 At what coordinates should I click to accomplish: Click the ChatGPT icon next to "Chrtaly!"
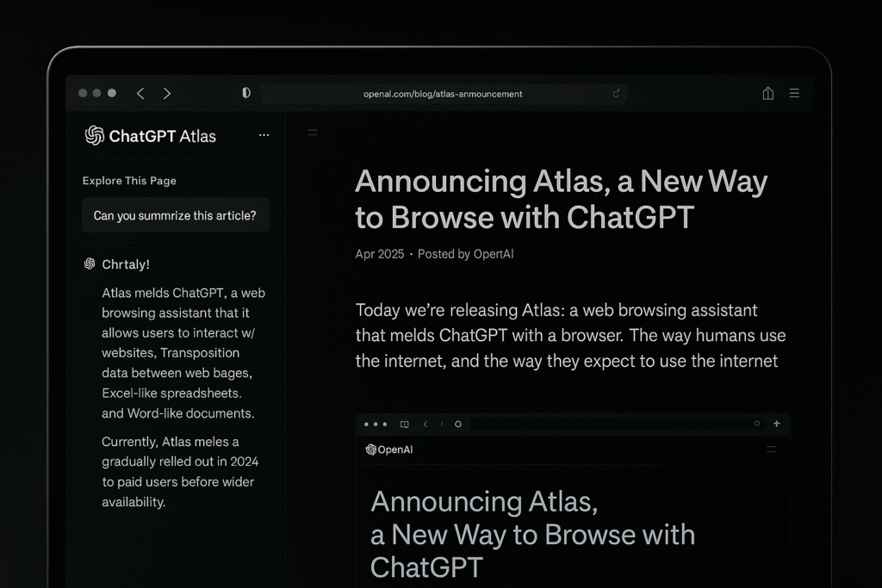(90, 264)
